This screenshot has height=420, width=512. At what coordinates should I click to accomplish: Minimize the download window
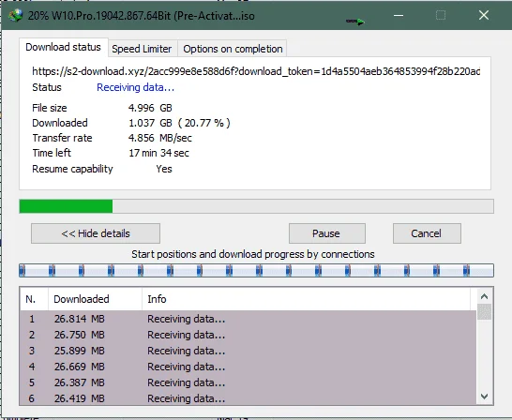(x=399, y=15)
